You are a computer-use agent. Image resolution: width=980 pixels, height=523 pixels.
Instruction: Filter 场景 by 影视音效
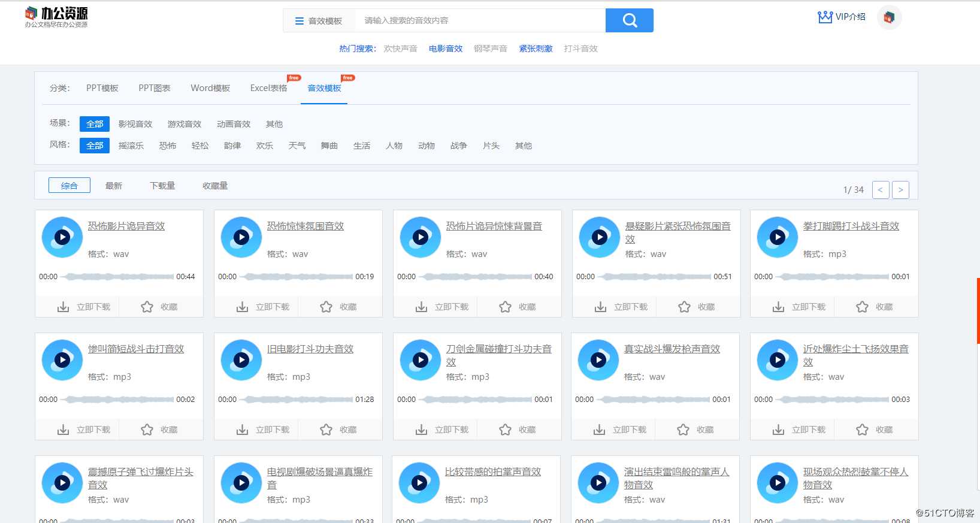135,124
